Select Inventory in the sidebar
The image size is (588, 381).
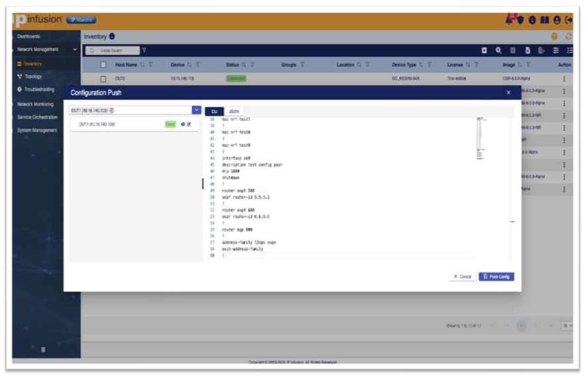[x=33, y=64]
